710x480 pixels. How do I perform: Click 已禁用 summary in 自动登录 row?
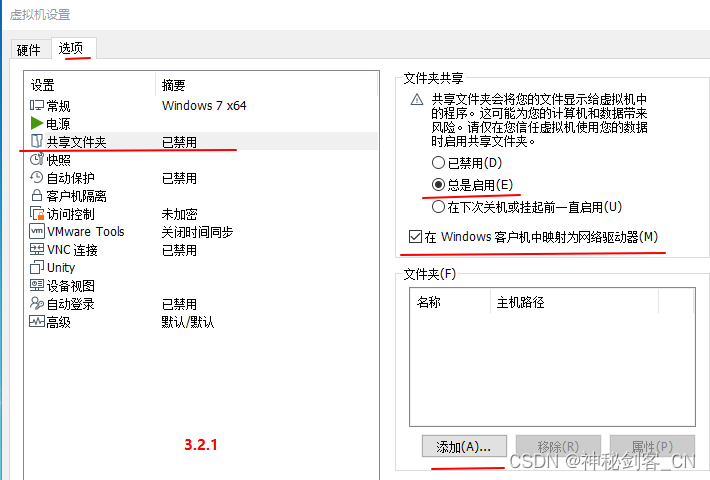tap(179, 304)
